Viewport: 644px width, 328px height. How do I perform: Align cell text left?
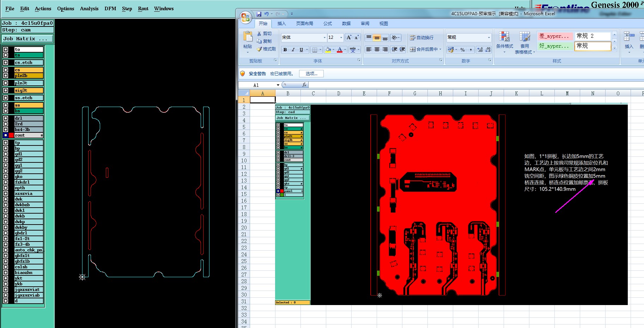pos(369,49)
